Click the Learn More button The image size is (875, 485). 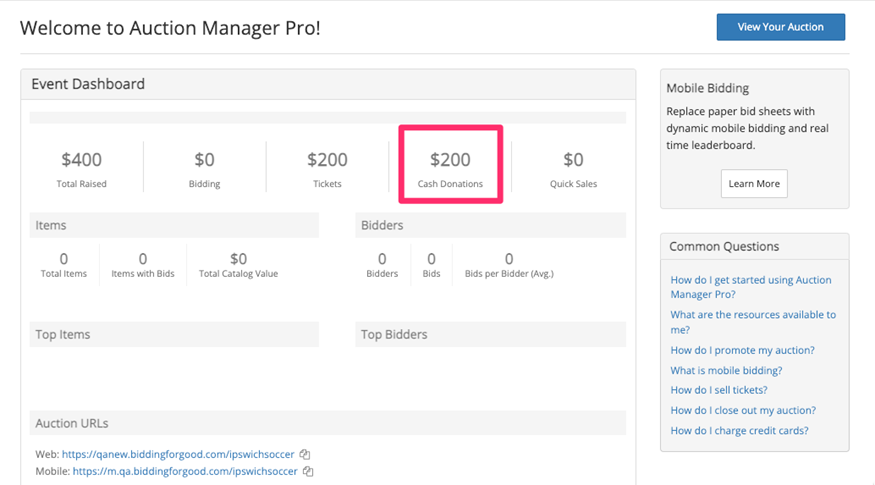pos(754,184)
